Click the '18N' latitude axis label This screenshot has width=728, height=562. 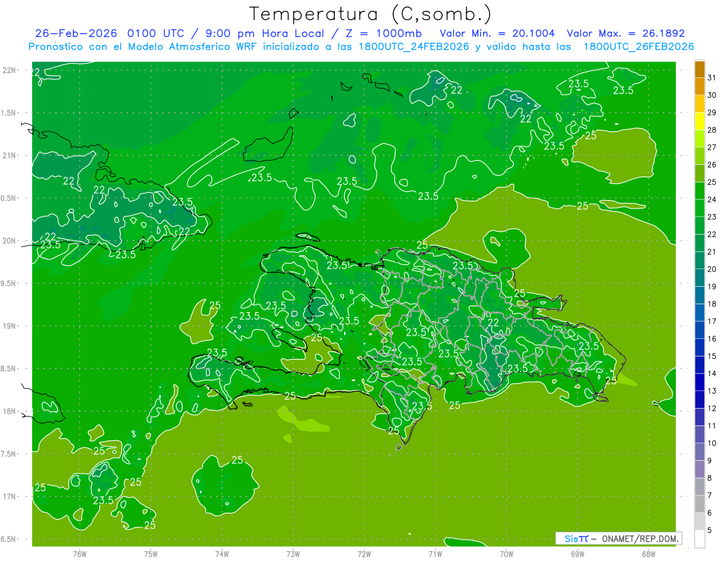click(x=9, y=411)
